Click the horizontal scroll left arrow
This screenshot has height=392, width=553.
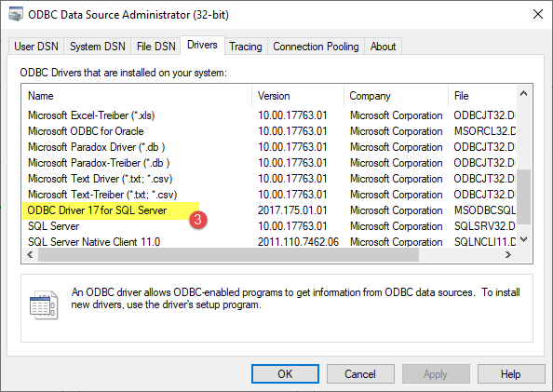coord(30,254)
